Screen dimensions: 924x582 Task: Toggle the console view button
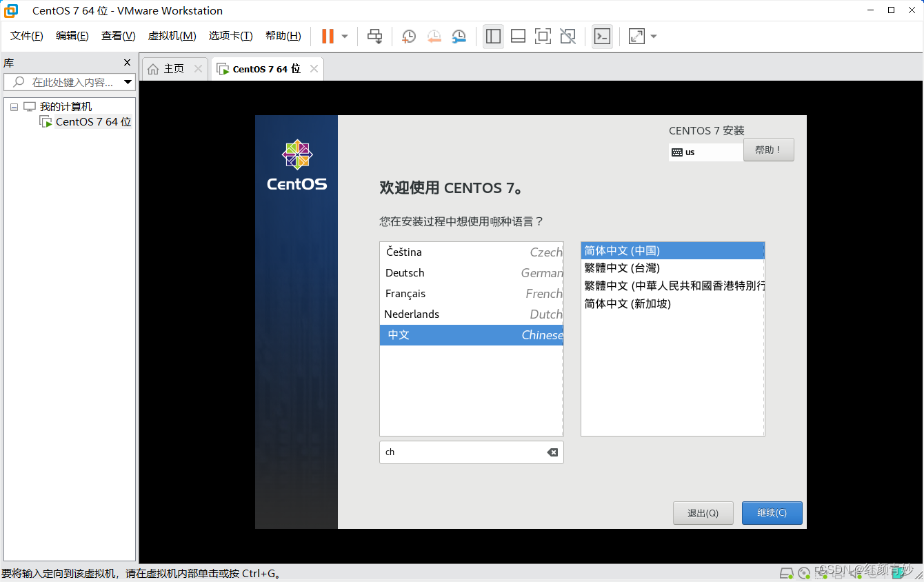click(x=602, y=37)
